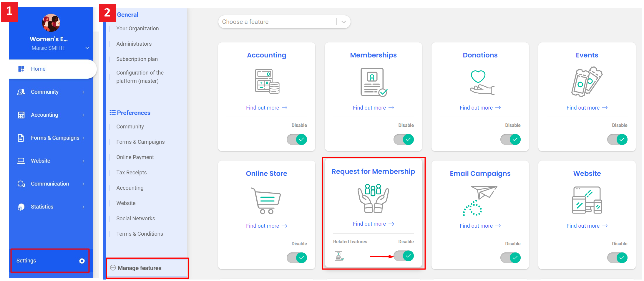Click the organization profile avatar

click(51, 23)
